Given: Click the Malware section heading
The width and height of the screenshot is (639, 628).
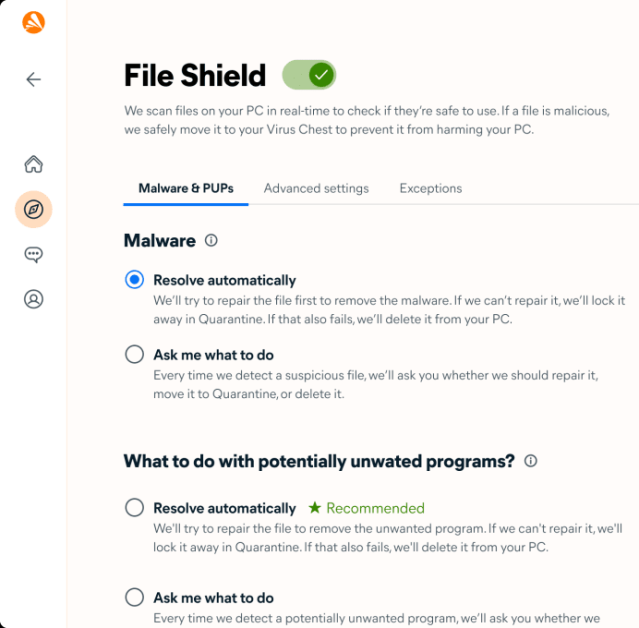Looking at the screenshot, I should coord(159,240).
